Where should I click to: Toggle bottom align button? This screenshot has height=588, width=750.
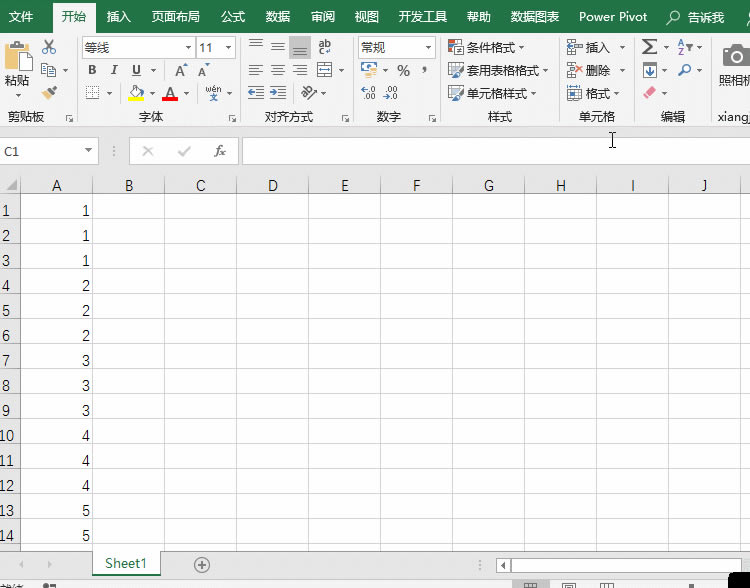300,47
